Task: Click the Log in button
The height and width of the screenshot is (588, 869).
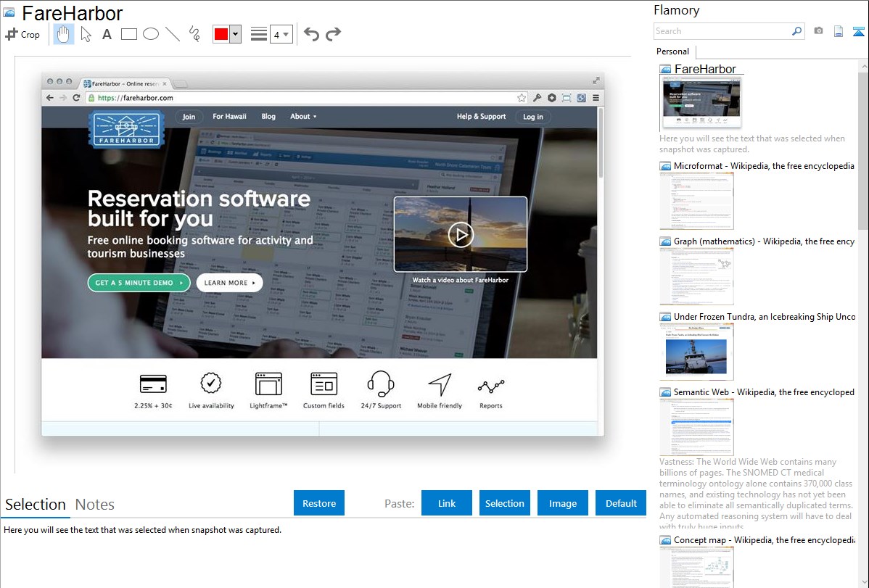Action: click(533, 117)
